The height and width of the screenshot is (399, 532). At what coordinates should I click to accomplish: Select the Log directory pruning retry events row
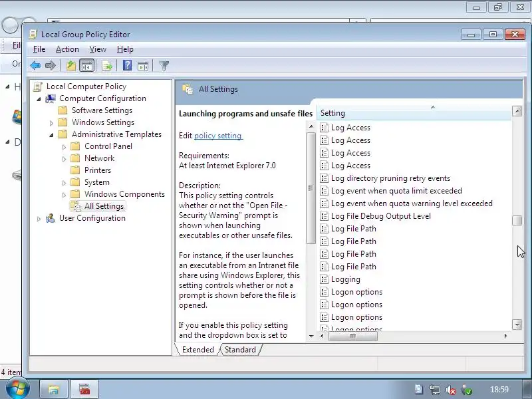(x=390, y=178)
